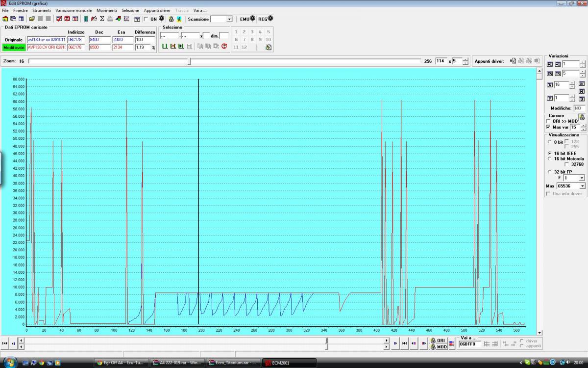Viewport: 588px width, 368px height.
Task: Click stepper beside Variazioni value 5
Action: (582, 74)
